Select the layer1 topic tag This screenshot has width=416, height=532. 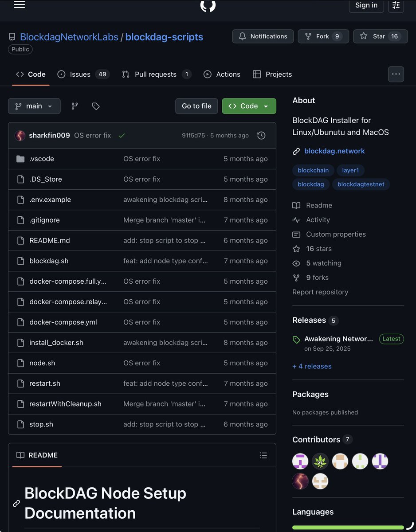click(x=350, y=170)
